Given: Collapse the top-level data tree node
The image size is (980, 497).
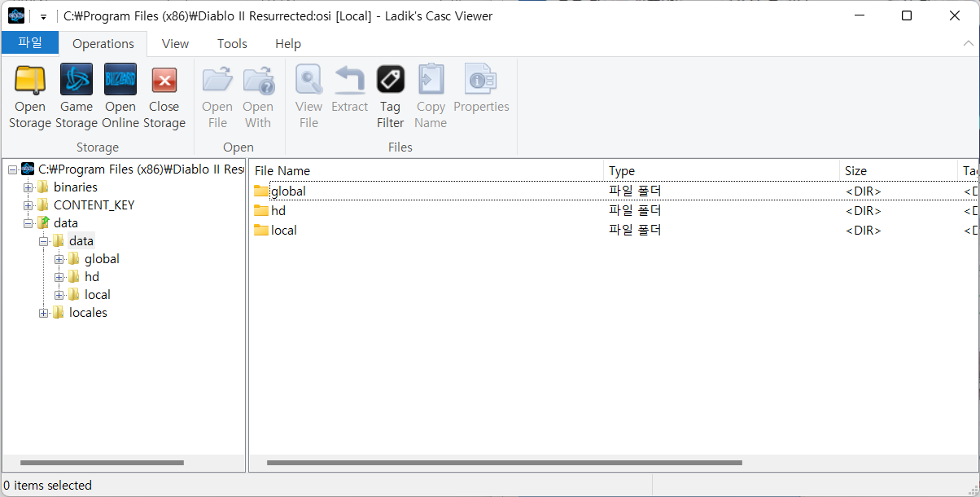Looking at the screenshot, I should (28, 223).
